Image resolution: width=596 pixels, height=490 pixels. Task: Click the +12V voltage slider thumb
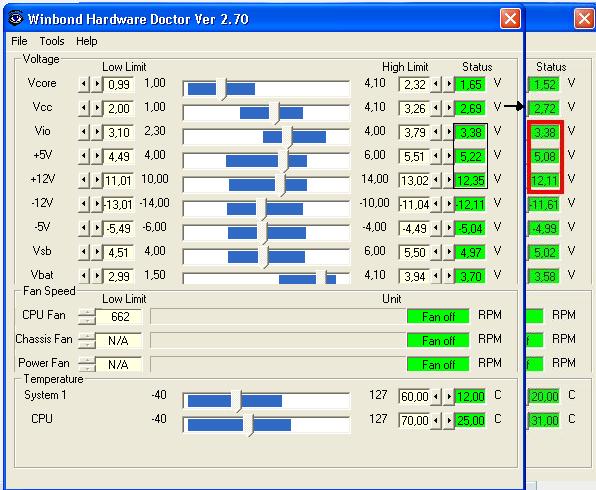click(280, 185)
